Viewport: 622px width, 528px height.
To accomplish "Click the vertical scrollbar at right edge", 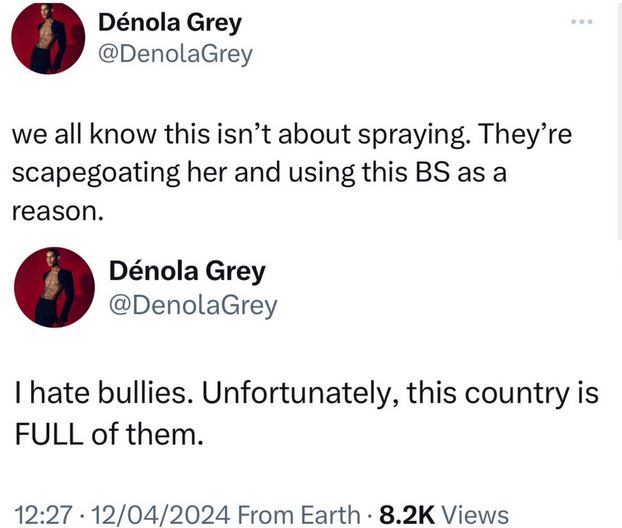I will click(617, 120).
